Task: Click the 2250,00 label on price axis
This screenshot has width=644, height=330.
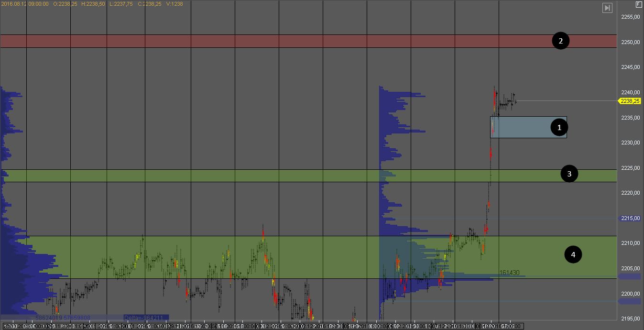Action: (630, 42)
